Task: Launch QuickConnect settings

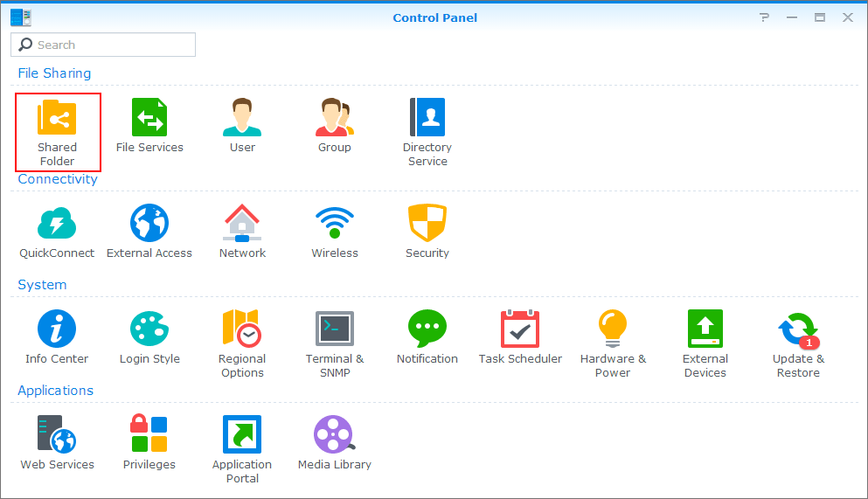Action: 57,232
